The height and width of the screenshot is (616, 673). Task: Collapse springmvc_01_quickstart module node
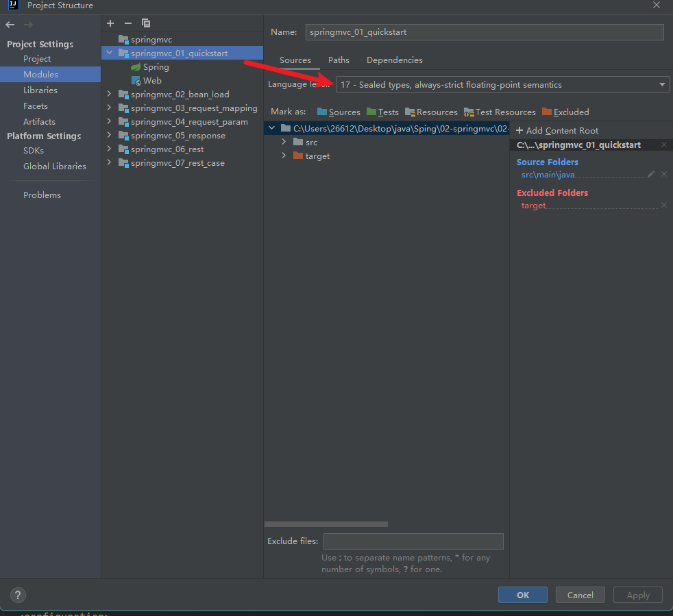coord(110,53)
